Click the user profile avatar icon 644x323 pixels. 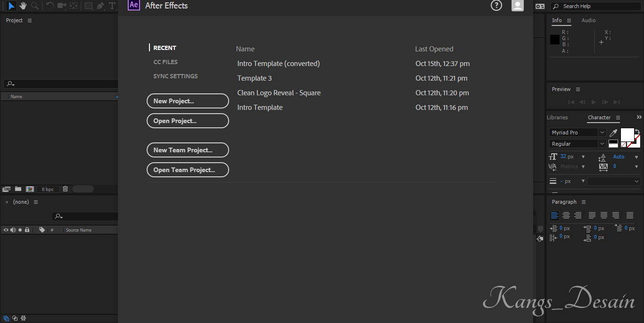(518, 5)
